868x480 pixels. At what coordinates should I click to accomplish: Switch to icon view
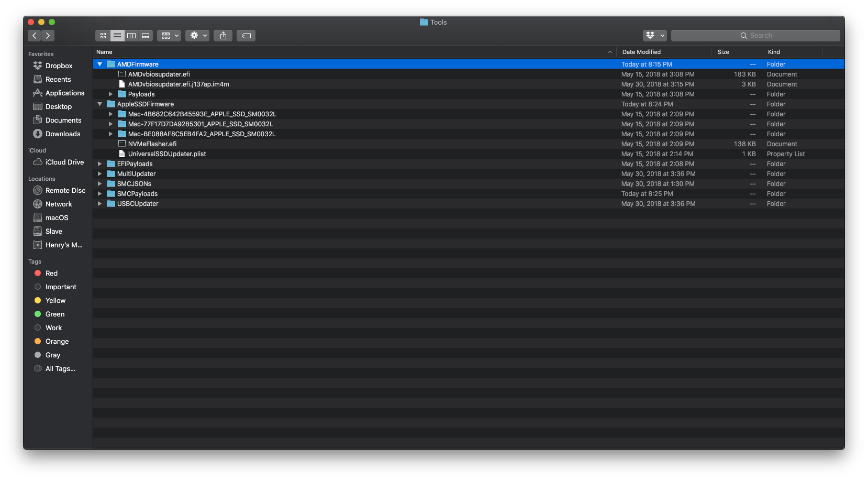point(103,36)
